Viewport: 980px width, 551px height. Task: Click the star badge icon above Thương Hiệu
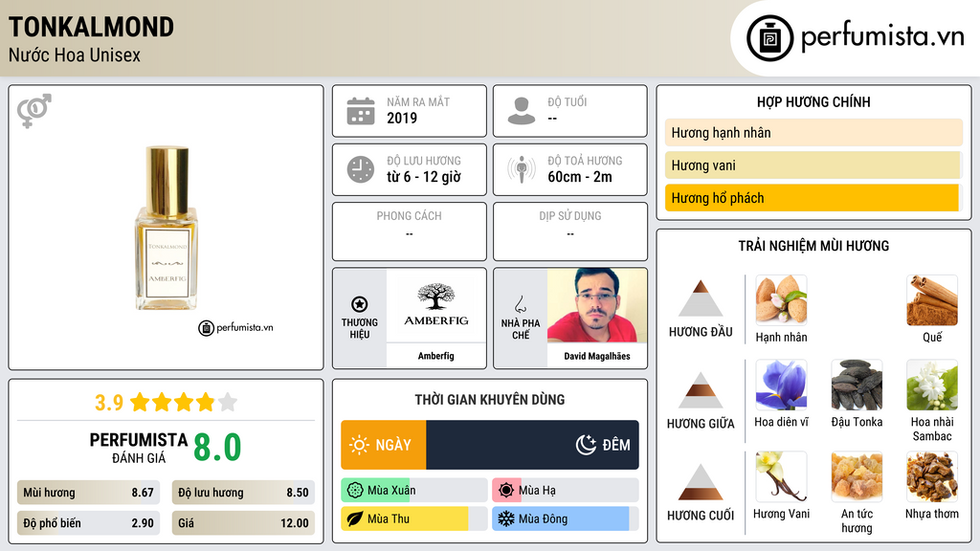coord(360,304)
